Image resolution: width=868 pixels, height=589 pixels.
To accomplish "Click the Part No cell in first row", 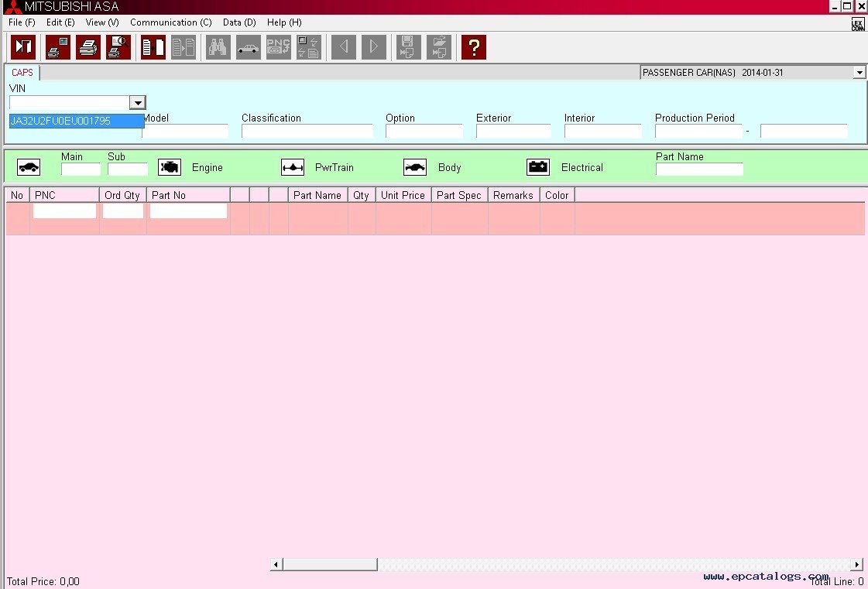I will 188,211.
